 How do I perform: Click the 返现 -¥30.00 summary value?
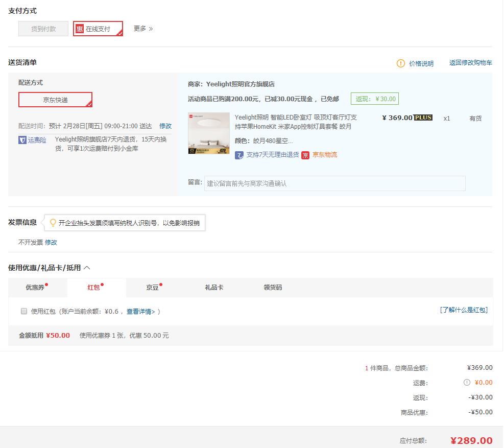(480, 397)
